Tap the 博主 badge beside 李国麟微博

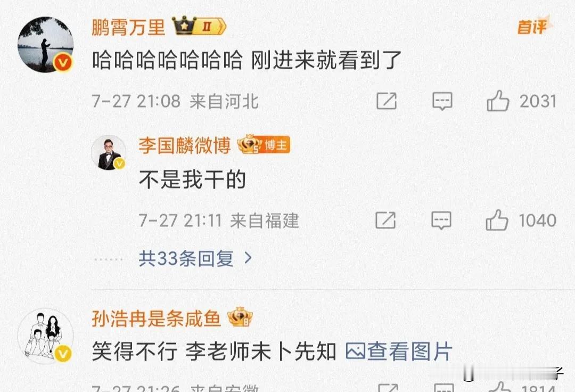coord(264,144)
